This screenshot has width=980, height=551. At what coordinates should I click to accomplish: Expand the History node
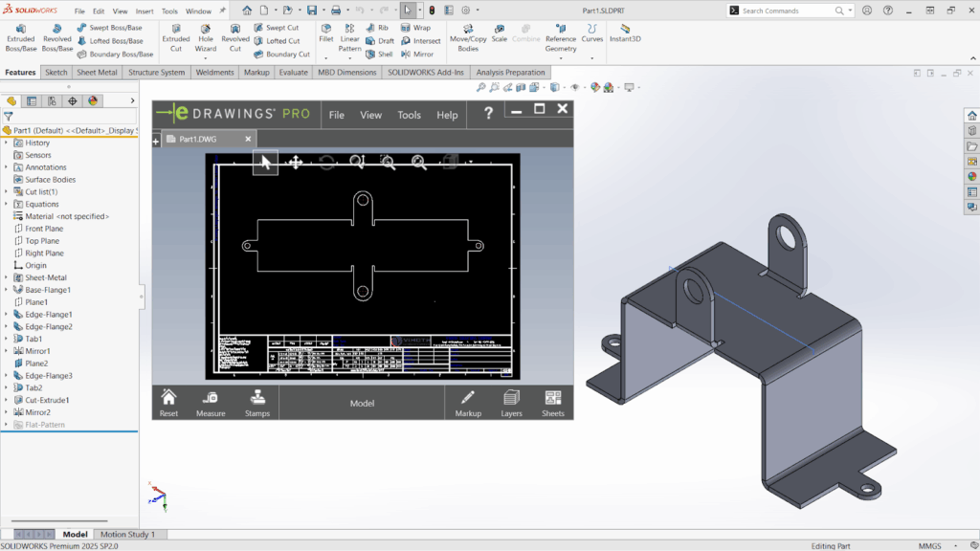click(x=7, y=143)
